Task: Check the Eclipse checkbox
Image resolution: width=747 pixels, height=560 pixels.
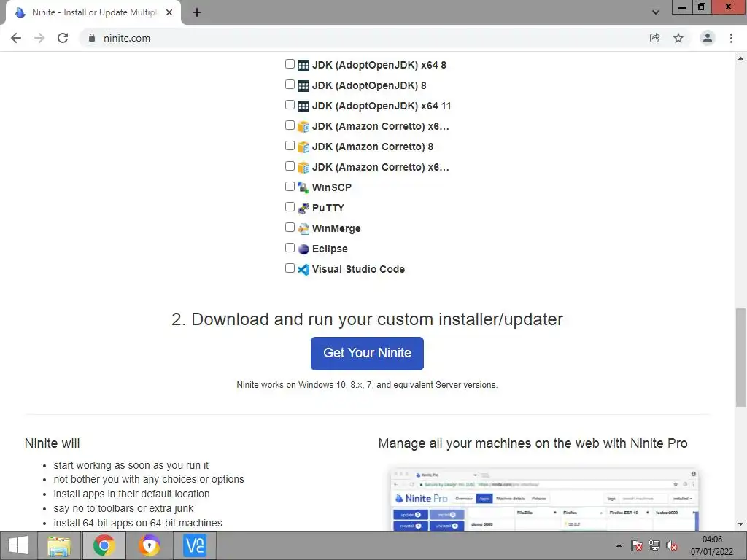Action: coord(290,248)
